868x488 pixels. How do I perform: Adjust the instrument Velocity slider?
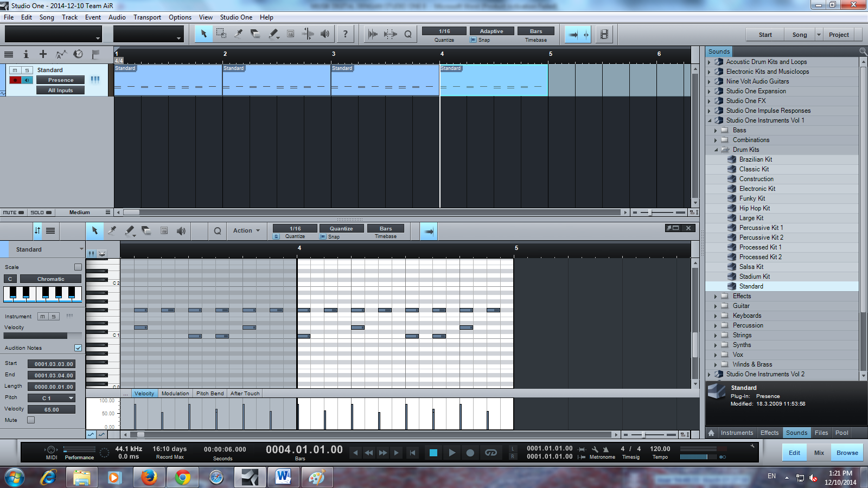[43, 336]
